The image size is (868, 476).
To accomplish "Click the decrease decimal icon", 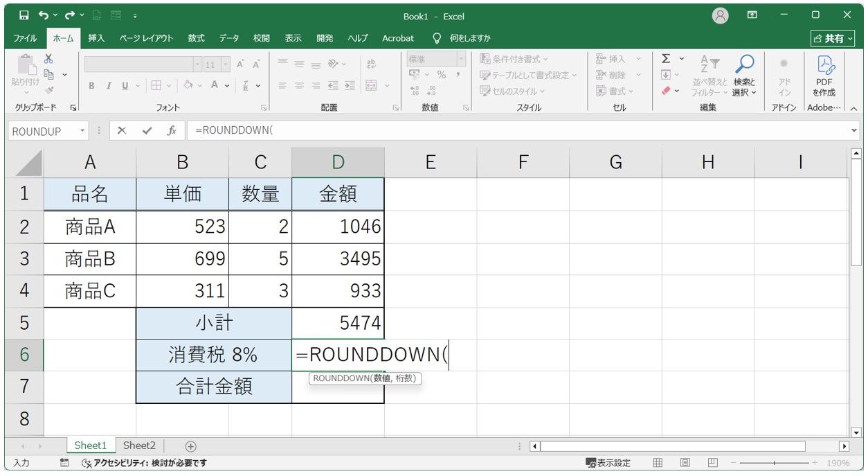I will pyautogui.click(x=432, y=91).
